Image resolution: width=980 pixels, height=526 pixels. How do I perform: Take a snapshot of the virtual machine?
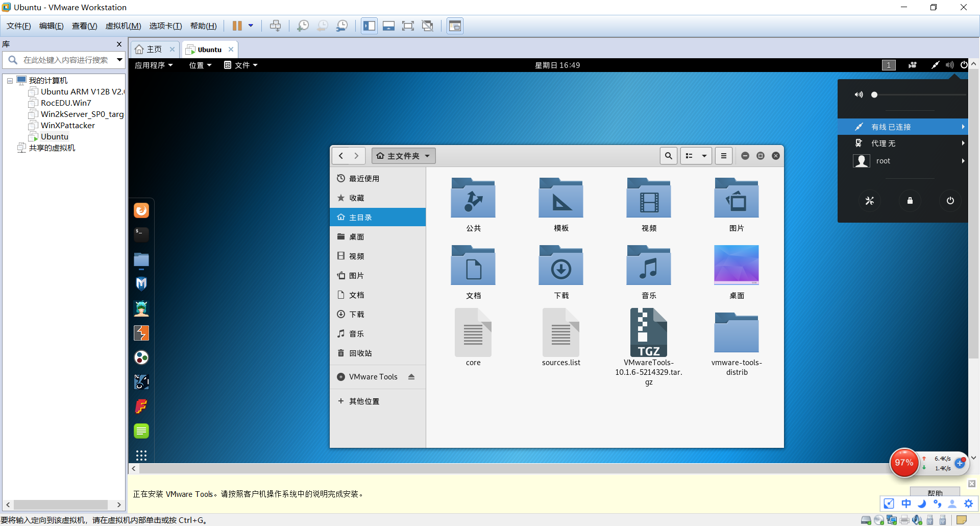tap(303, 26)
